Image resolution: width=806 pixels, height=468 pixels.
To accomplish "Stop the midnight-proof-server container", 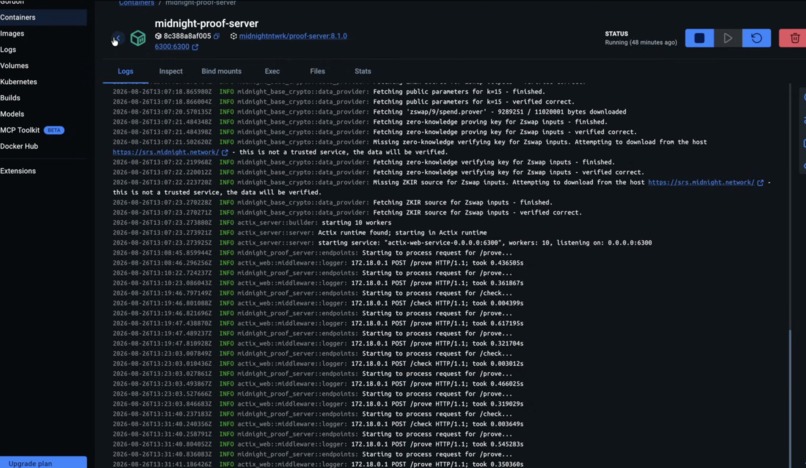I will (699, 38).
